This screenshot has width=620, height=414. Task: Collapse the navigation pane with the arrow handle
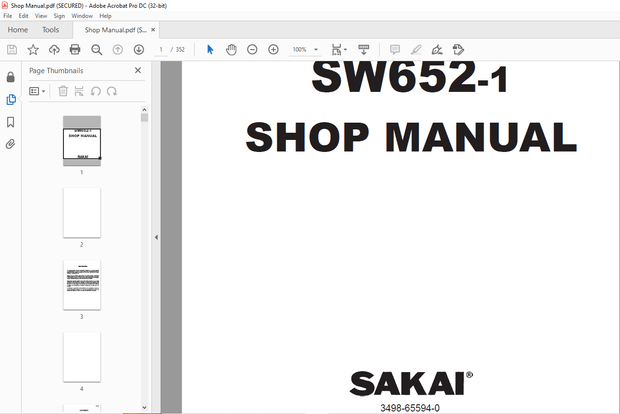(156, 237)
